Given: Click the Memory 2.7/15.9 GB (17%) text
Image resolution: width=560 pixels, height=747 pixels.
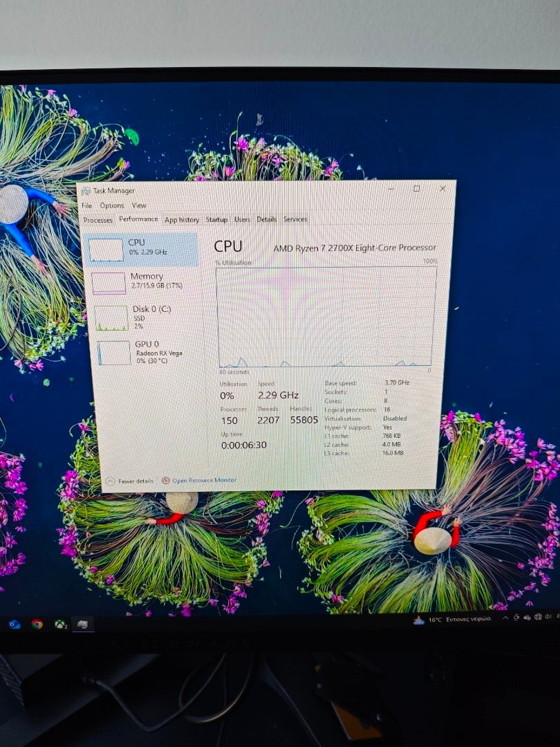Looking at the screenshot, I should coord(157,286).
